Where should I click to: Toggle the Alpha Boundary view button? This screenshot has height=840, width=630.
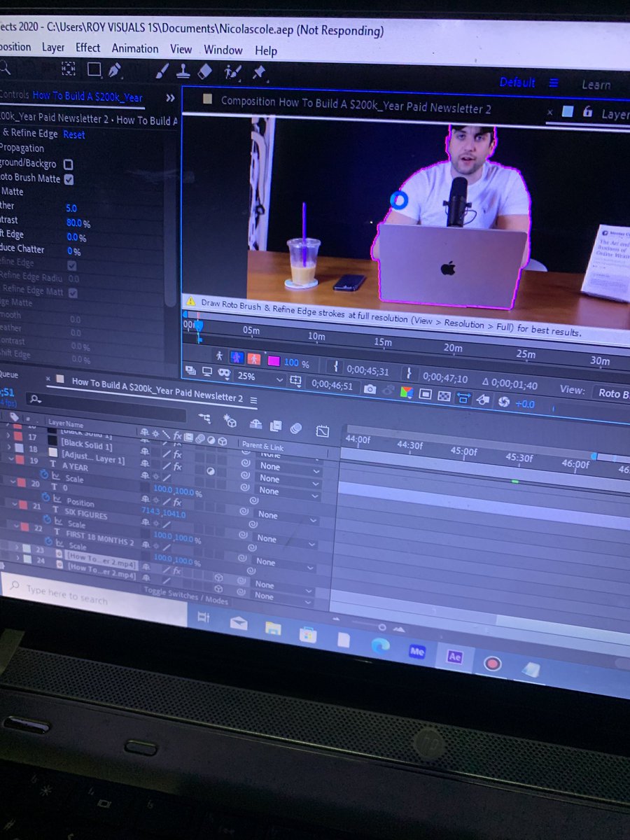[236, 357]
